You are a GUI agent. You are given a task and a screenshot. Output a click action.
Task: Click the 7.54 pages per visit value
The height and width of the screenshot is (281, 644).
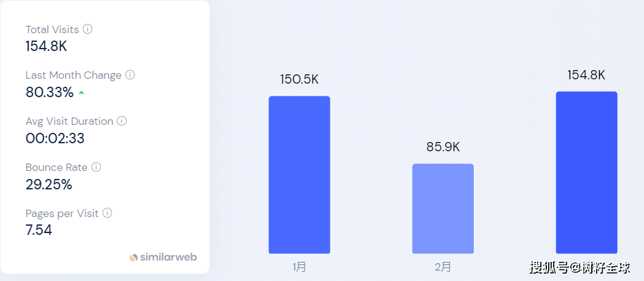click(39, 231)
